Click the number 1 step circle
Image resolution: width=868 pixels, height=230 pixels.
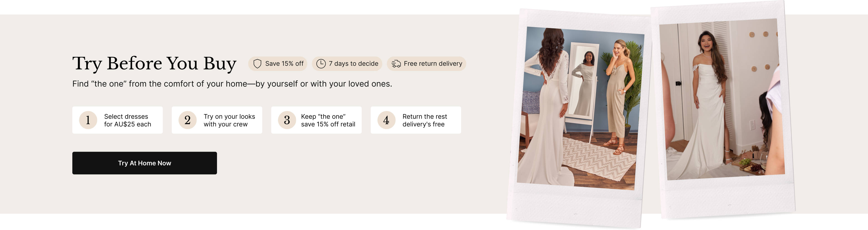(x=88, y=120)
